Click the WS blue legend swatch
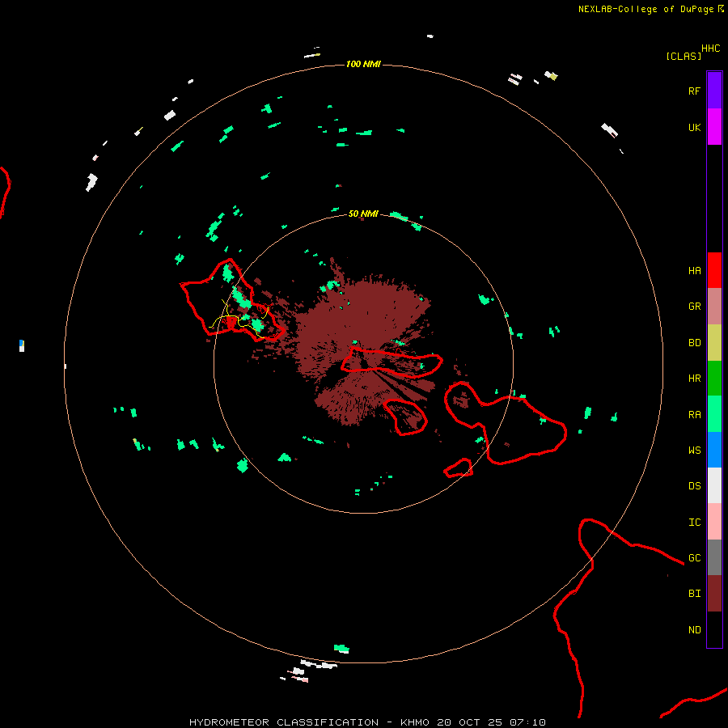Viewport: 728px width, 728px height. (x=714, y=450)
